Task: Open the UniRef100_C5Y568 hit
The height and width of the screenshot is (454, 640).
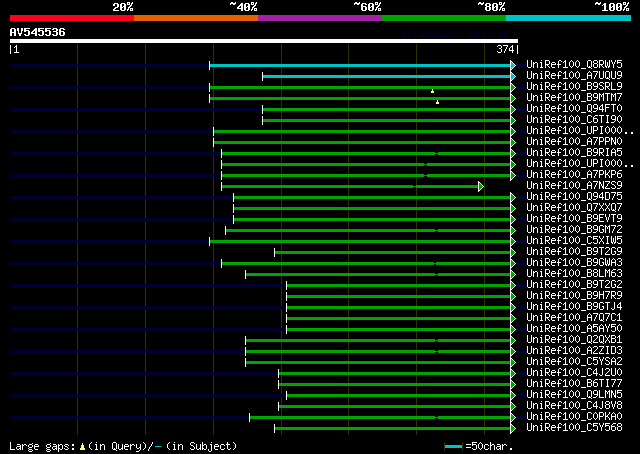Action: pyautogui.click(x=574, y=428)
